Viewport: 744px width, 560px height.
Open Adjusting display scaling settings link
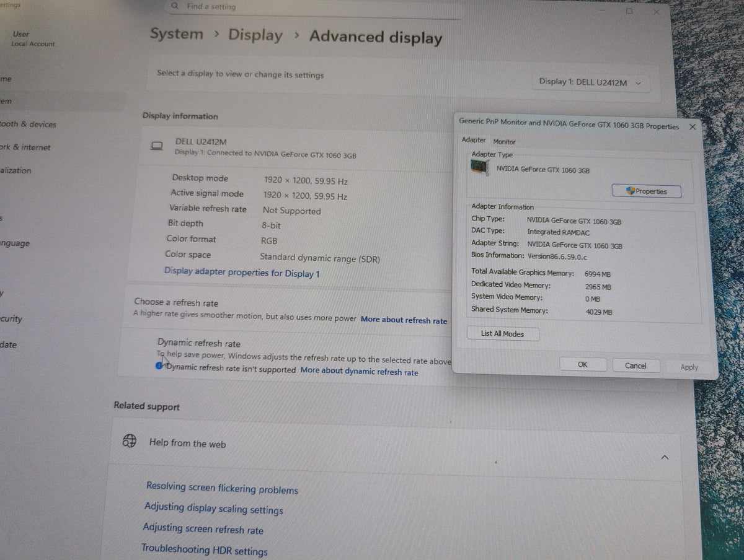[x=214, y=509]
